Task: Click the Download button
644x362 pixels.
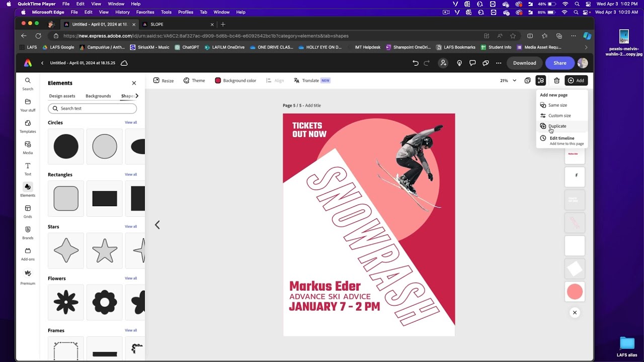Action: click(x=524, y=63)
